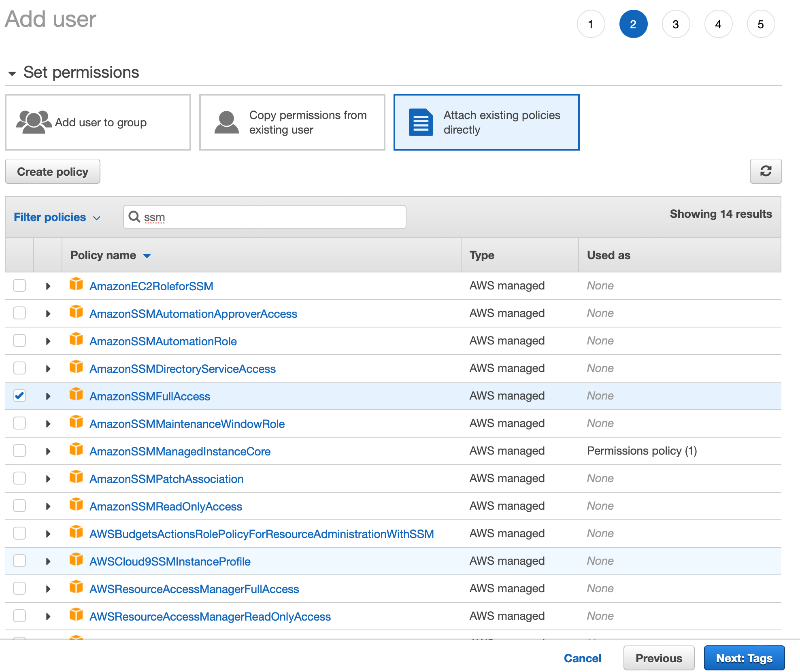Cancel the Add user wizard
The height and width of the screenshot is (672, 800).
pos(583,658)
